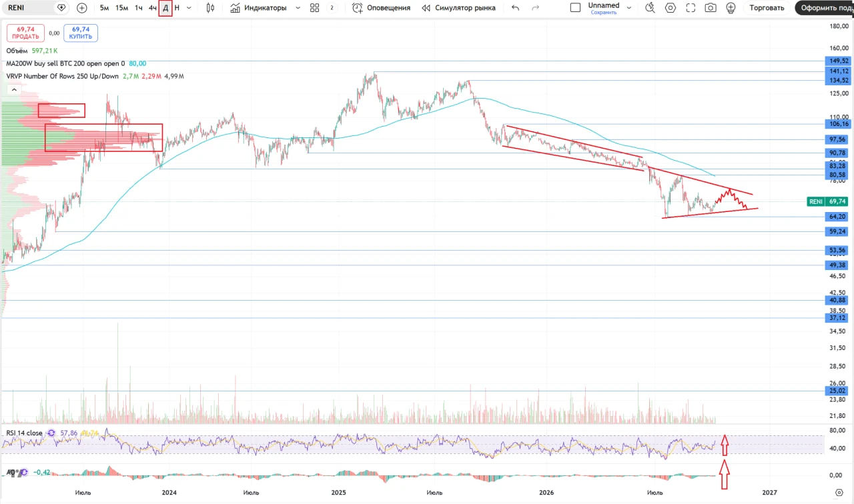854x504 pixels.
Task: Click the red ПРОДАТЬ 69,74 button
Action: click(25, 33)
